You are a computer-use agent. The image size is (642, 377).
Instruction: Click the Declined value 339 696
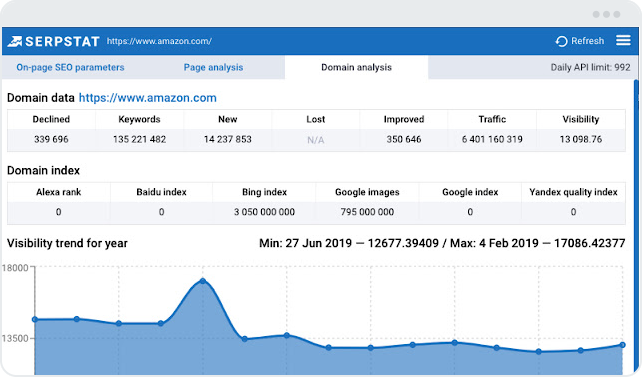pyautogui.click(x=51, y=140)
